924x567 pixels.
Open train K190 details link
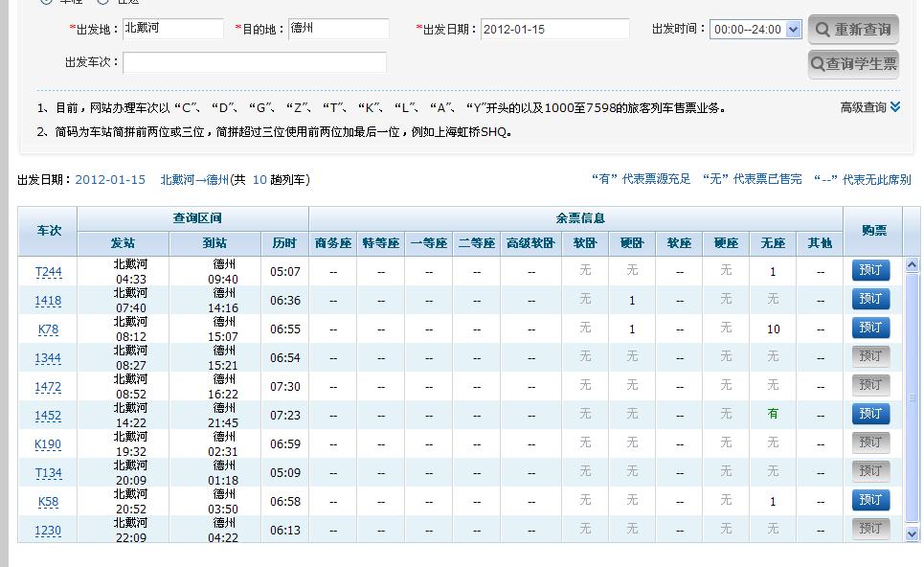click(48, 444)
